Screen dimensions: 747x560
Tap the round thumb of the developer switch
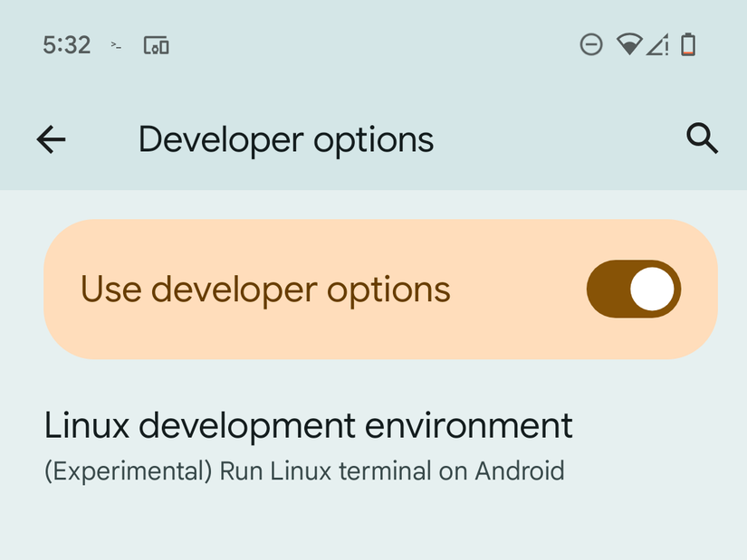tap(654, 289)
